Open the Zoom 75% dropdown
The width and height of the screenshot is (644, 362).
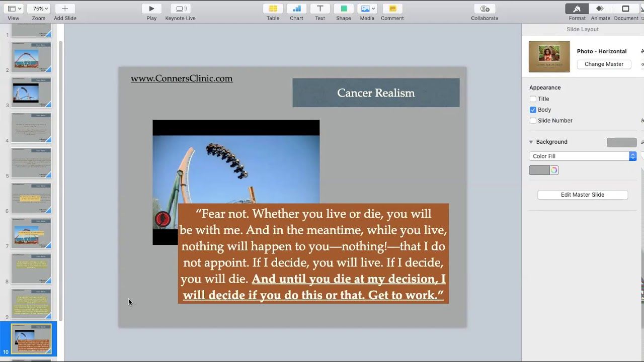pyautogui.click(x=39, y=9)
